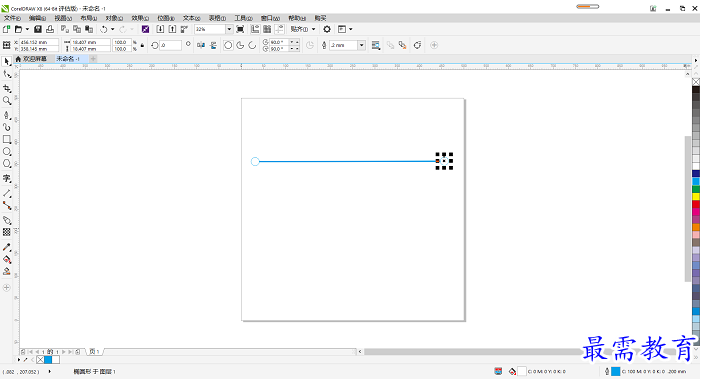Pick the yellow swatch in color palette
704x380 pixels.
[696, 197]
